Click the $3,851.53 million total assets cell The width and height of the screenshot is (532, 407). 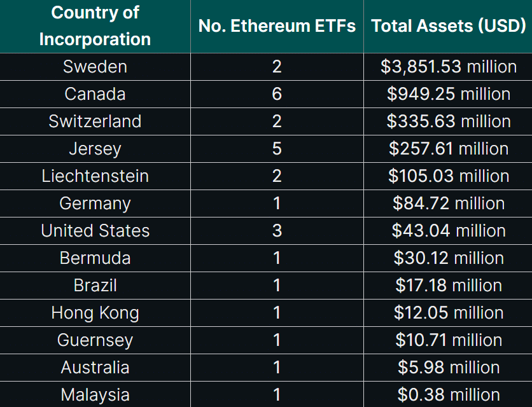tap(449, 67)
